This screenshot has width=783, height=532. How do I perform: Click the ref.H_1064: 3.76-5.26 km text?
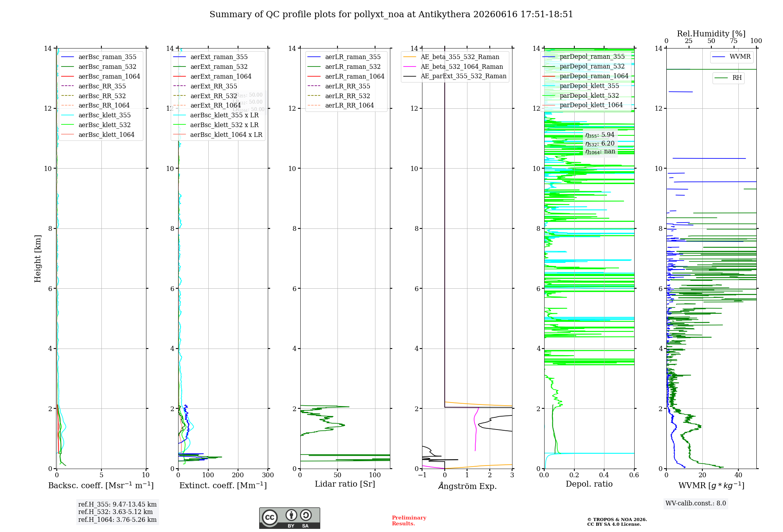point(117,520)
